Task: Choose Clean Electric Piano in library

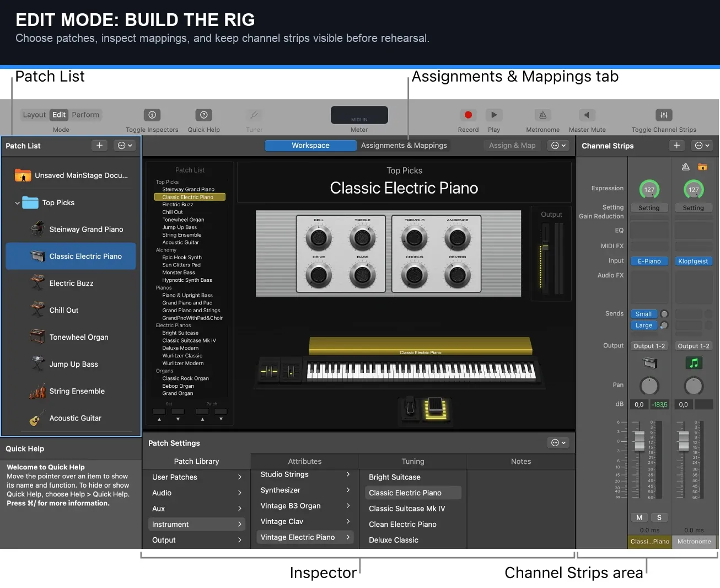Action: (x=413, y=525)
